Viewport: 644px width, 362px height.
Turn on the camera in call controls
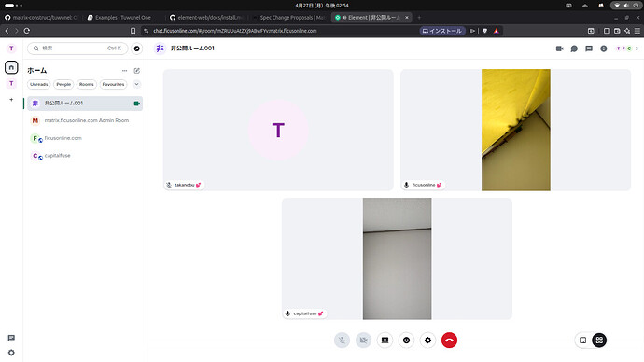tap(363, 341)
